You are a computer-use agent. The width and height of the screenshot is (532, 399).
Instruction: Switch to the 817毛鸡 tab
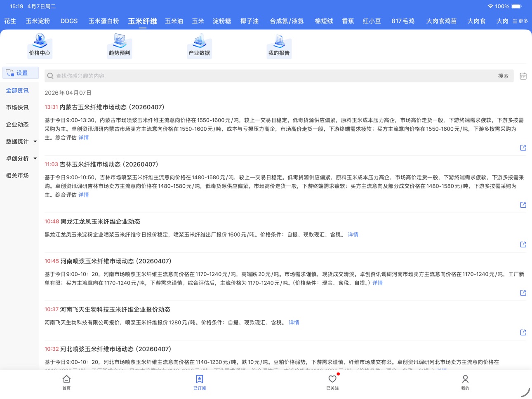point(403,21)
